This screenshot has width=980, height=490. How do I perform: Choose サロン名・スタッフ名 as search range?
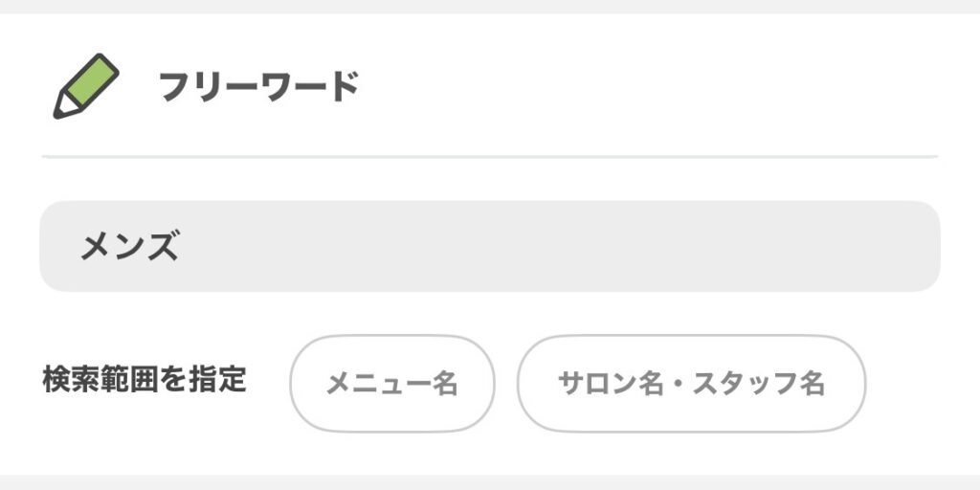[x=691, y=384]
